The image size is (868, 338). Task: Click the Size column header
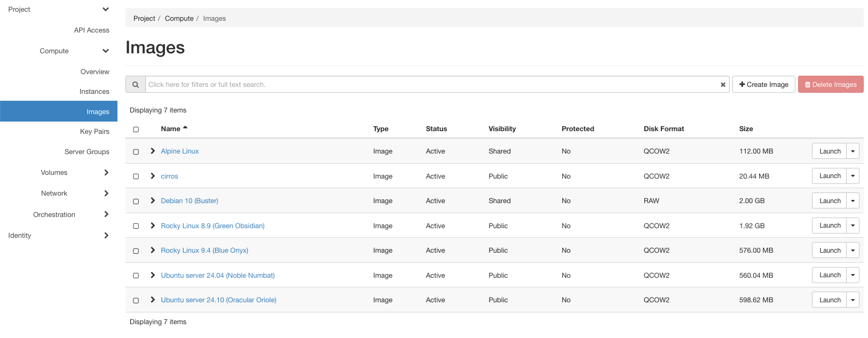click(x=746, y=129)
